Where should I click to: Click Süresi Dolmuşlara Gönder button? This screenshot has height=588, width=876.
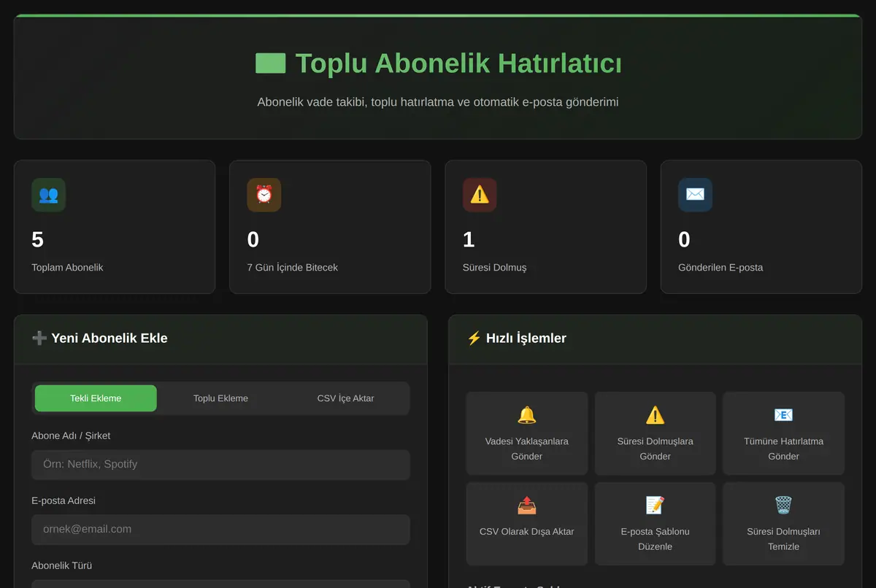click(x=655, y=433)
